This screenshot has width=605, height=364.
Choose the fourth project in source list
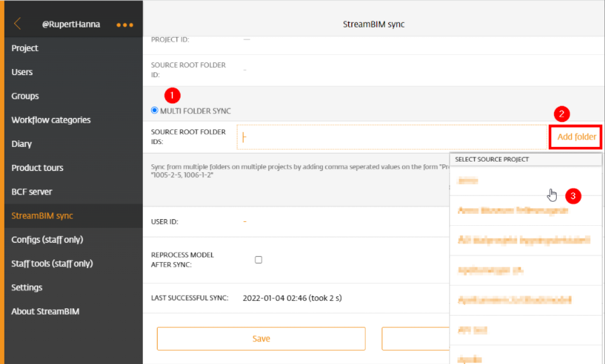(526, 270)
